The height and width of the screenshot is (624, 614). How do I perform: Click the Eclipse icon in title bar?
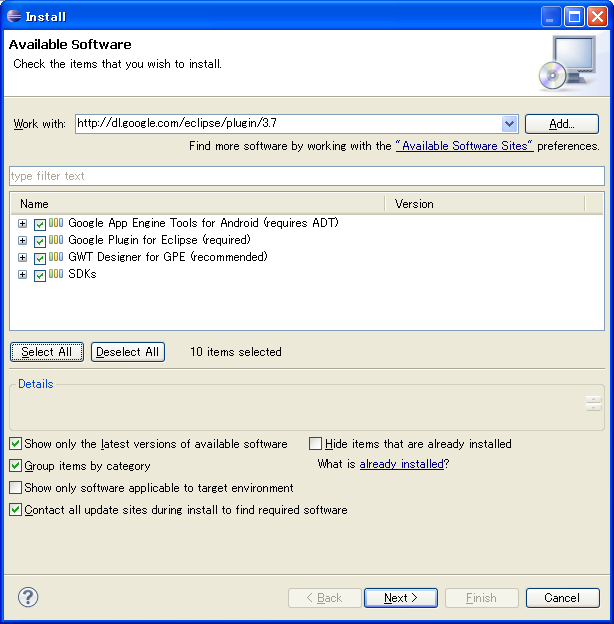pyautogui.click(x=14, y=16)
